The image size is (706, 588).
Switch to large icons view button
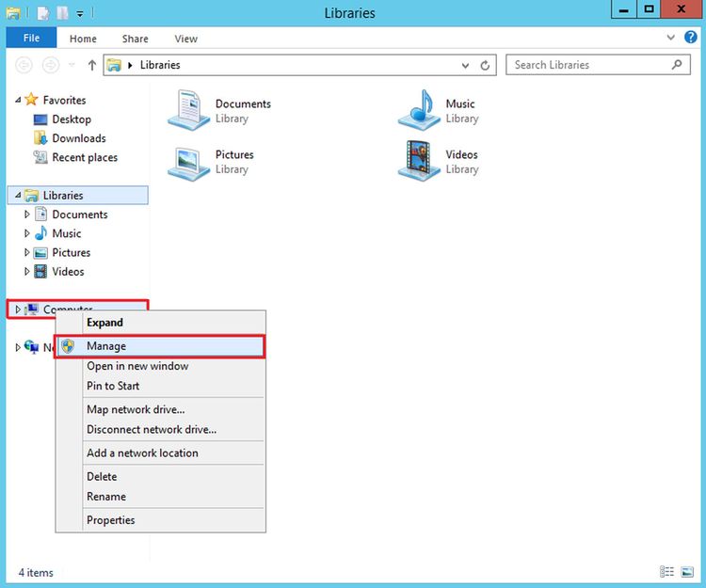coord(687,572)
